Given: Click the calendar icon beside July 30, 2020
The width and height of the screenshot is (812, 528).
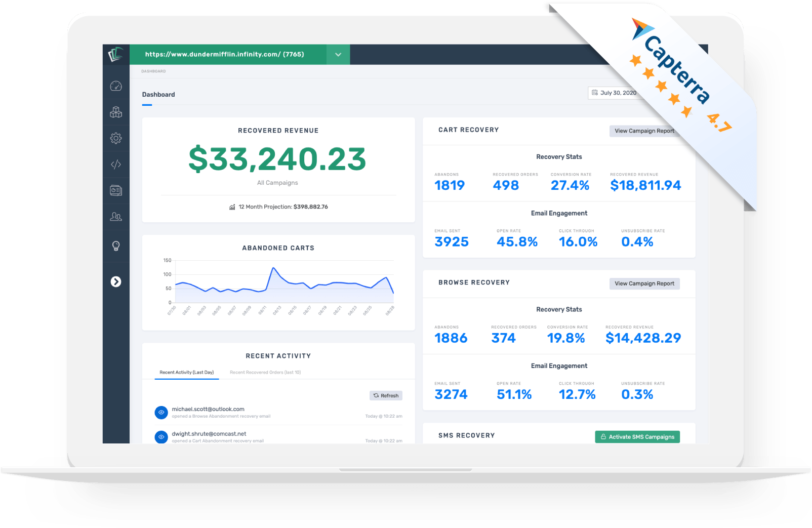Looking at the screenshot, I should pyautogui.click(x=595, y=93).
